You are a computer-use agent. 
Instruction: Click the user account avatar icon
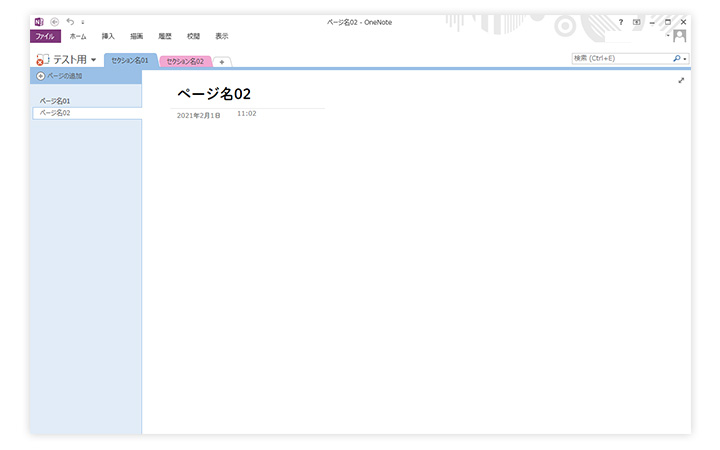680,36
